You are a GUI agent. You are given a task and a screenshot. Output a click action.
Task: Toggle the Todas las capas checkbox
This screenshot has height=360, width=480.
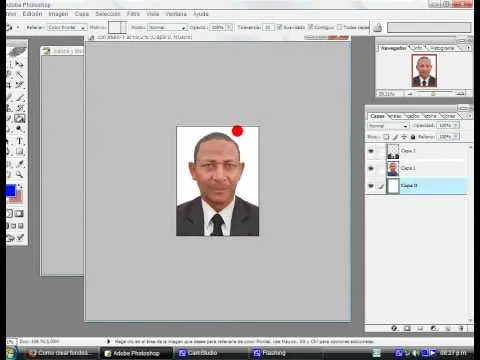click(x=339, y=27)
